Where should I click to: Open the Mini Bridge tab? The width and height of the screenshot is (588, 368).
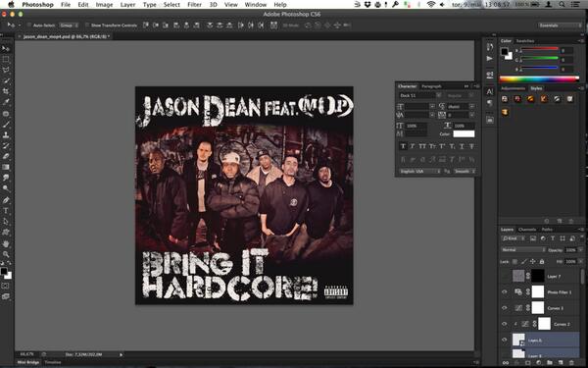click(28, 363)
